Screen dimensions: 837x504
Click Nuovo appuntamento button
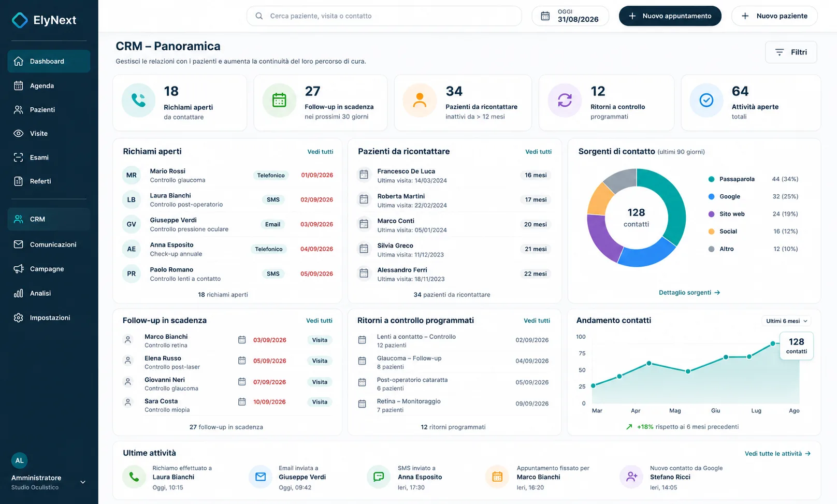[670, 16]
